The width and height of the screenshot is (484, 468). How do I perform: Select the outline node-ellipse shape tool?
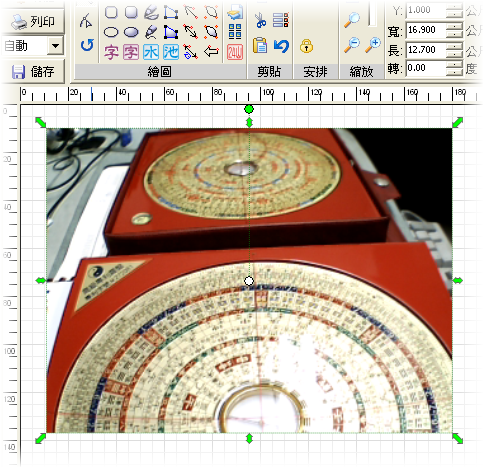(211, 12)
